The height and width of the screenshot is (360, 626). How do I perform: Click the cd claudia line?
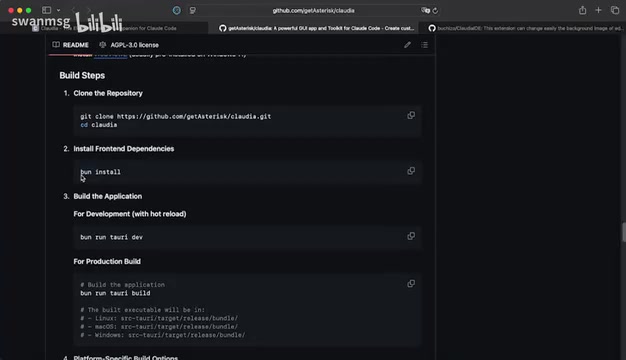[x=99, y=125]
